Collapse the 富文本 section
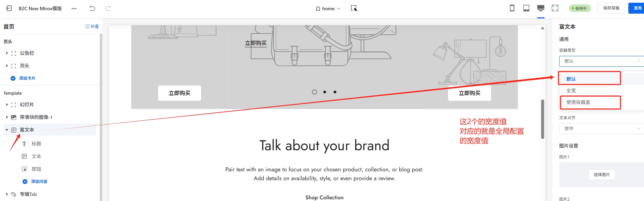This screenshot has height=201, width=644. (7, 130)
